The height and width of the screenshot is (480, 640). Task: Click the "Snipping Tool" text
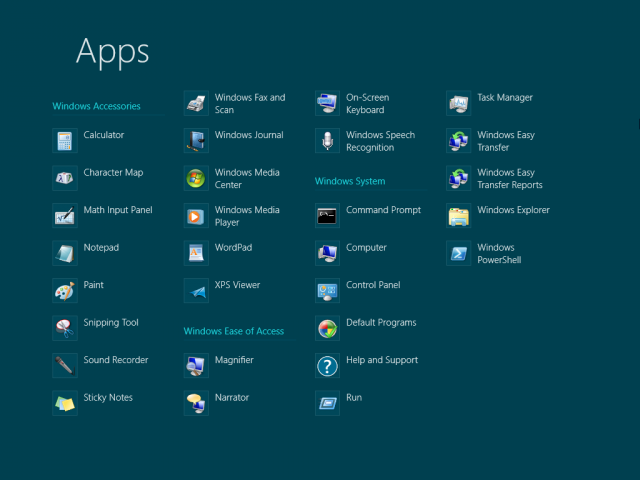pos(111,323)
